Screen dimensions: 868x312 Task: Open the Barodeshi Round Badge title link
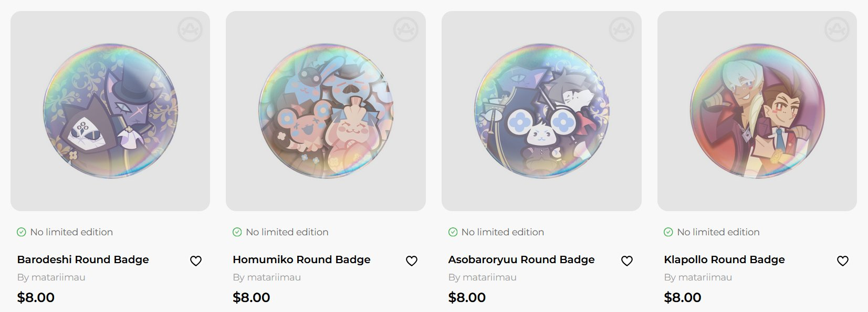(83, 259)
